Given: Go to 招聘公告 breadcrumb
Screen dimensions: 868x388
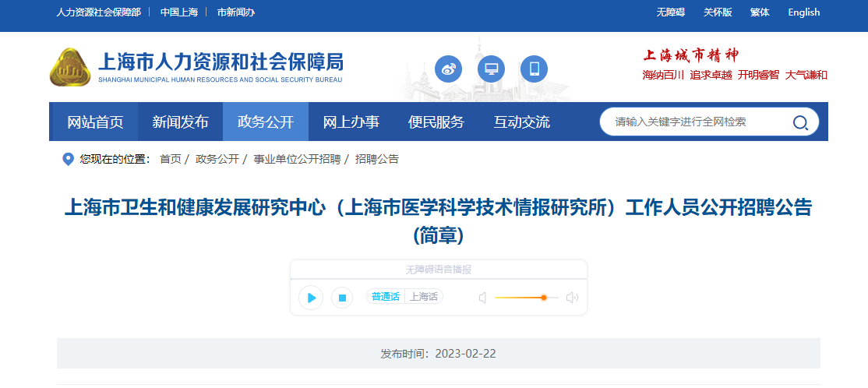Looking at the screenshot, I should click(377, 160).
